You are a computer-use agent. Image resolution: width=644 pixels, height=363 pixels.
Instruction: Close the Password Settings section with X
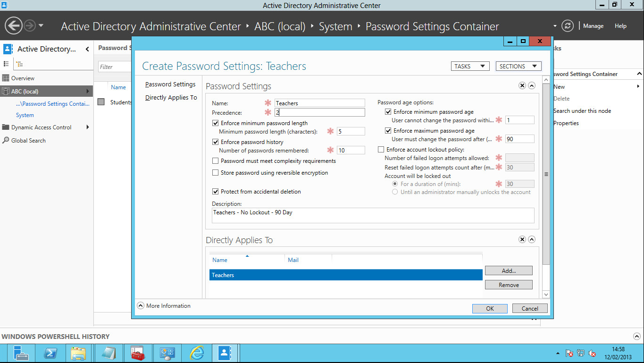click(522, 86)
